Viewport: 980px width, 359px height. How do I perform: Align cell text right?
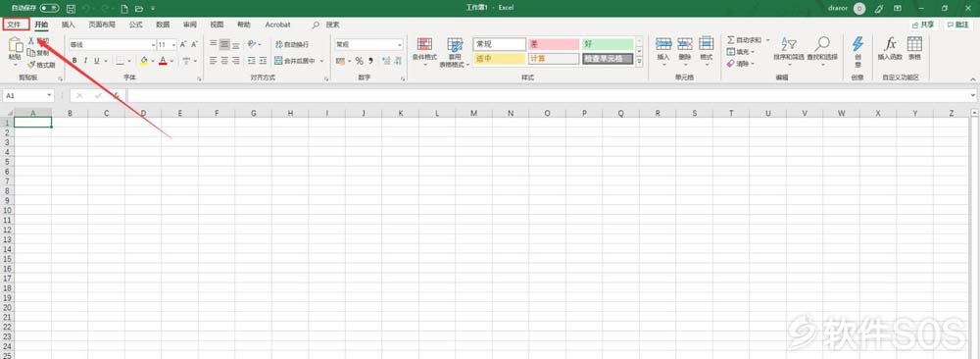(x=235, y=61)
